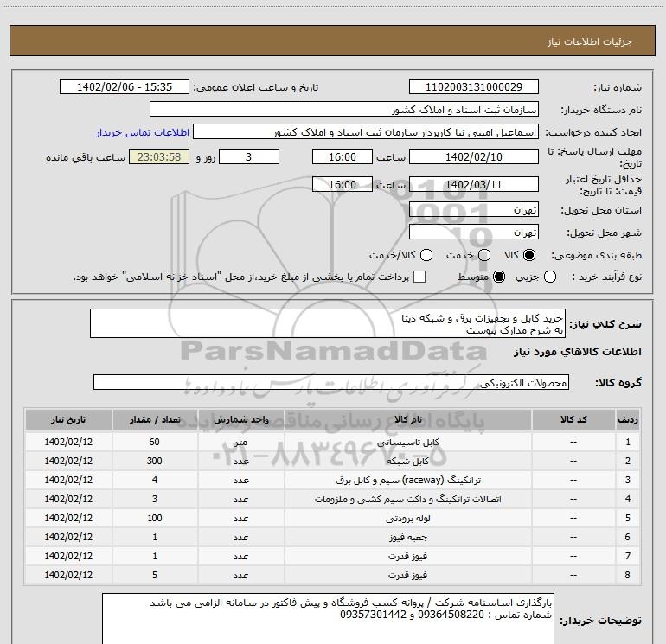Select the جعبه فیوز row name

pos(407,537)
